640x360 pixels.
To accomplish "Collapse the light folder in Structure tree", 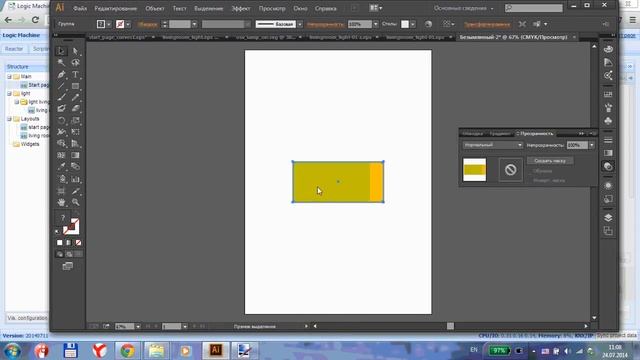I will pyautogui.click(x=9, y=93).
